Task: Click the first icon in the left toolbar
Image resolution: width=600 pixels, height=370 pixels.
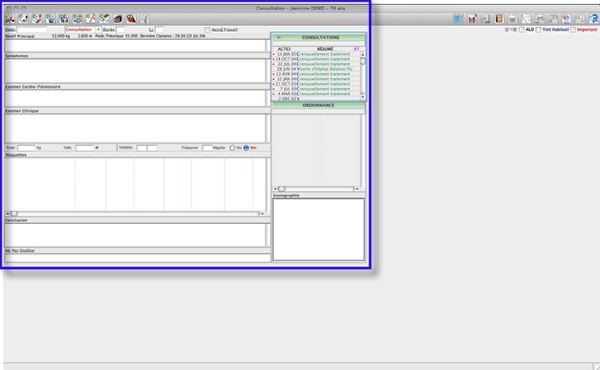Action: point(10,19)
